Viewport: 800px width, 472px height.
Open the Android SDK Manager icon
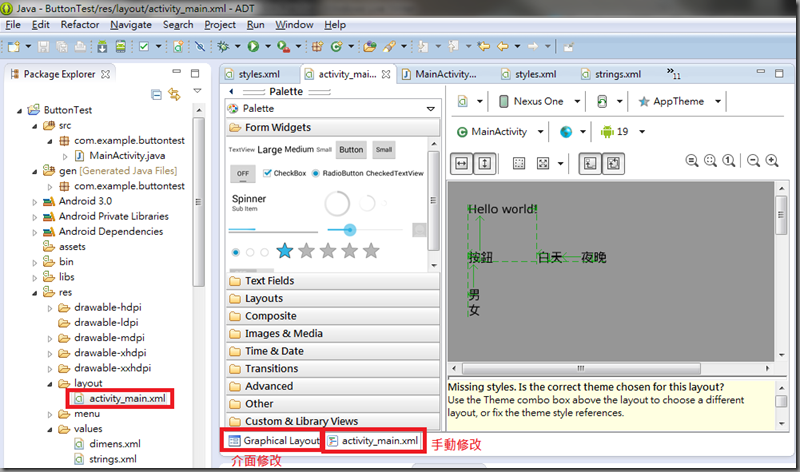(102, 46)
